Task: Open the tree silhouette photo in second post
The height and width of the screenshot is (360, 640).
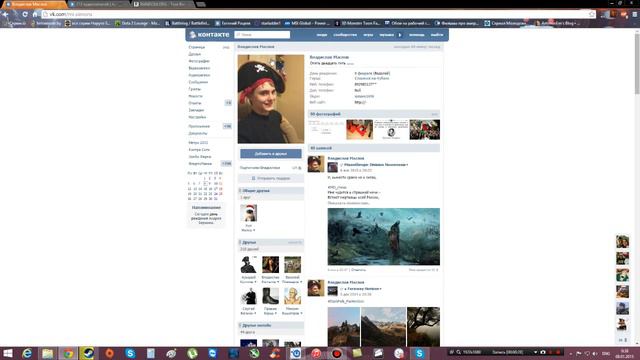Action: (x=423, y=327)
